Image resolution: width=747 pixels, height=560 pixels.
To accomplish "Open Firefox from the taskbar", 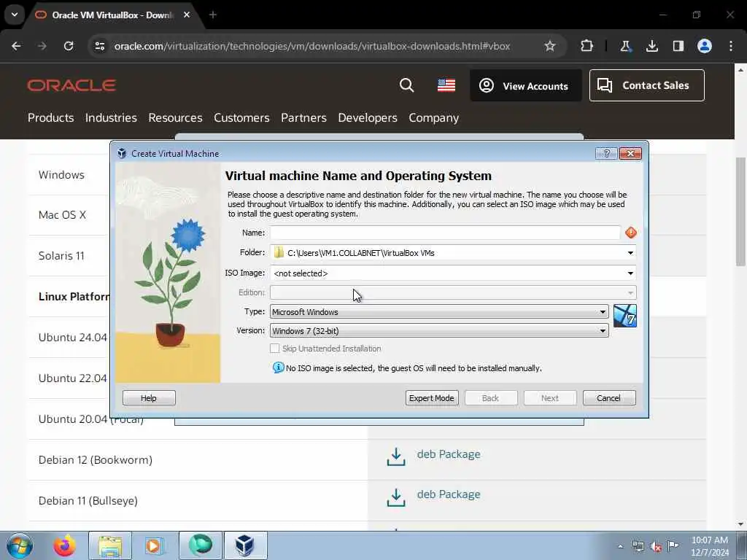I will click(x=64, y=545).
